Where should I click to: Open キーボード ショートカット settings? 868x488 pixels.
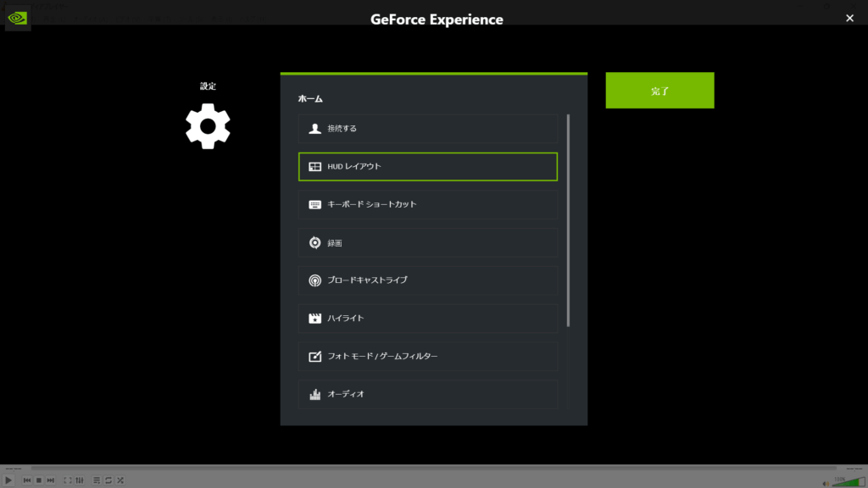[427, 205]
